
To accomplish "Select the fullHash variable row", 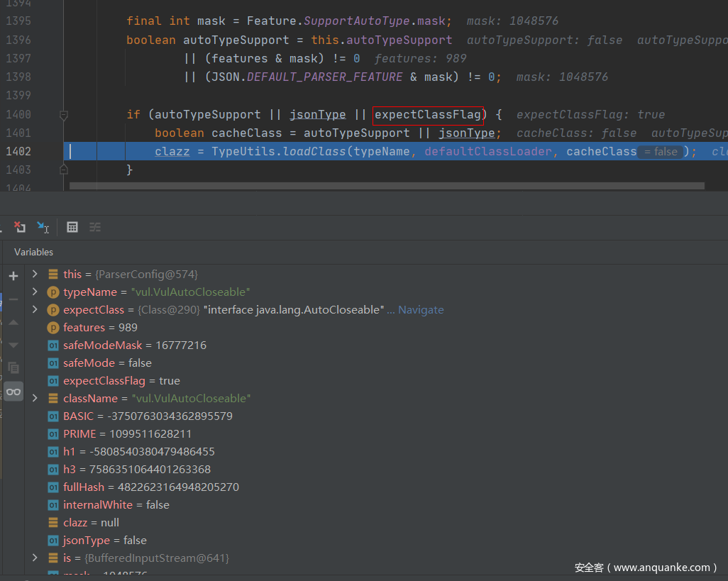I will click(x=150, y=487).
